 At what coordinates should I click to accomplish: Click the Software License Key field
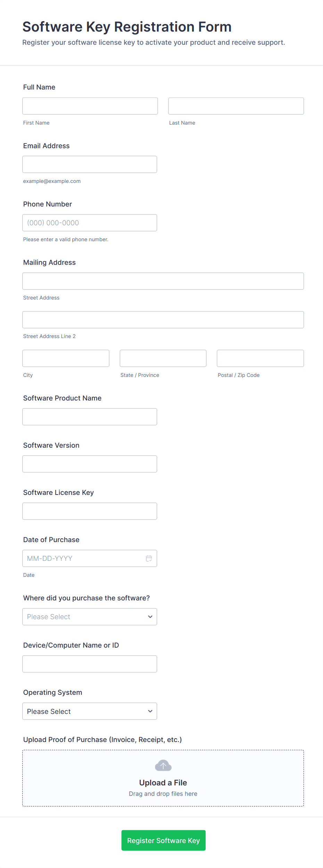pyautogui.click(x=90, y=511)
